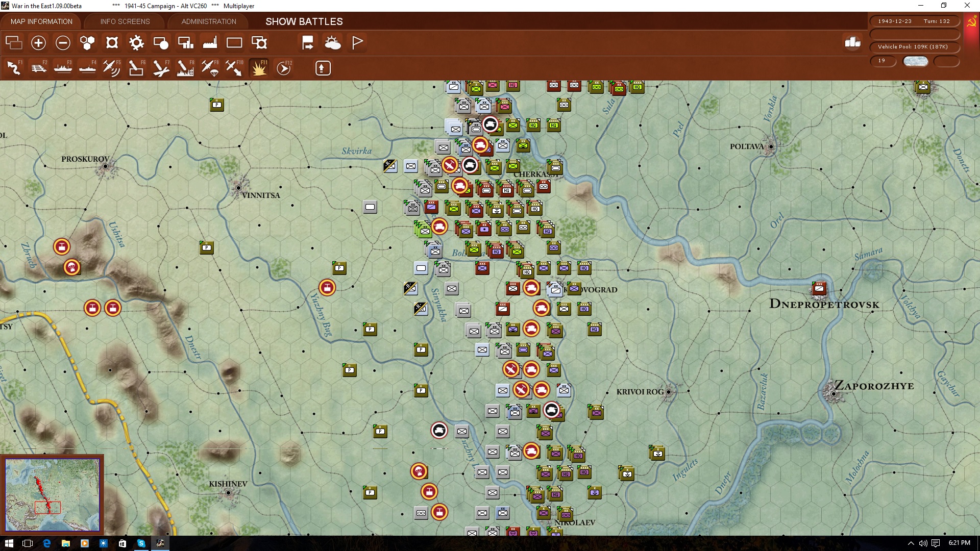Open the Map Information tab
Screen dimensions: 980x551
pyautogui.click(x=41, y=21)
